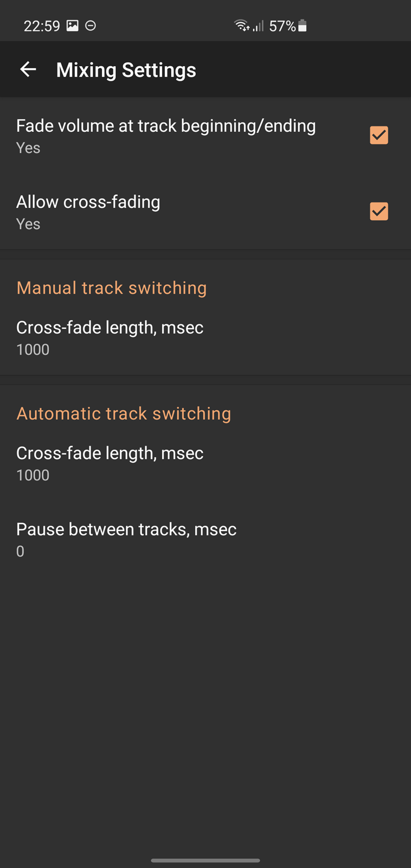Disable the Allow cross-fading checkbox
Screen dimensions: 411x868
378,211
